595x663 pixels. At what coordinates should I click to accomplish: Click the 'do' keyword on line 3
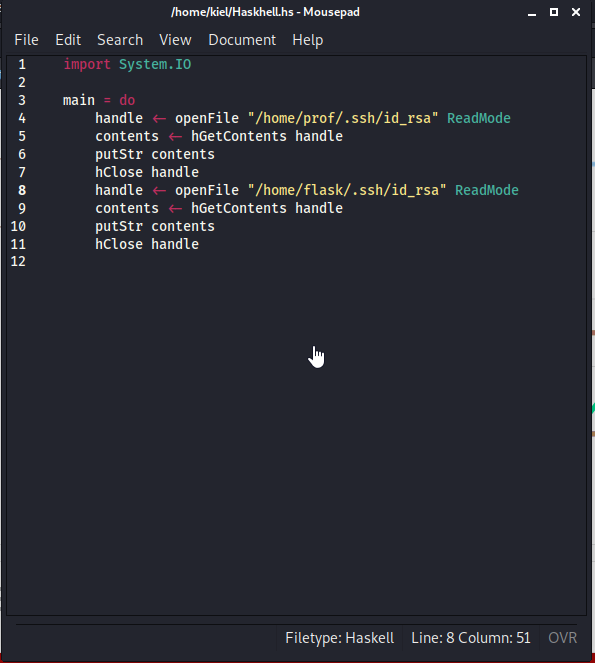tap(127, 100)
